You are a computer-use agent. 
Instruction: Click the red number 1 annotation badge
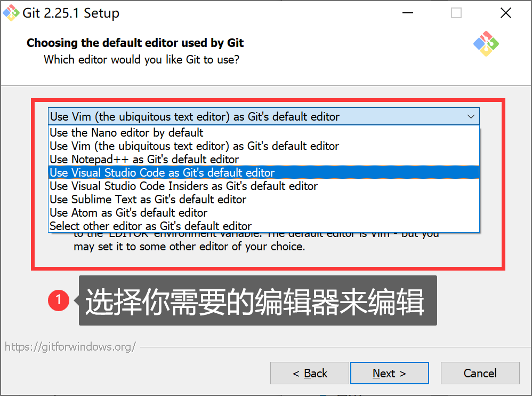pos(58,300)
